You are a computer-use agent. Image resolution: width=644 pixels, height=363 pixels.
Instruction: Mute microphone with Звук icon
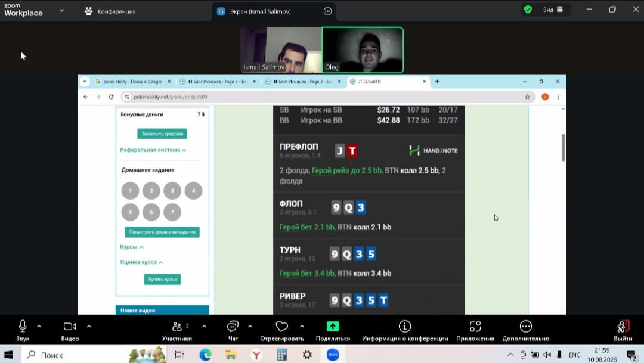23,327
